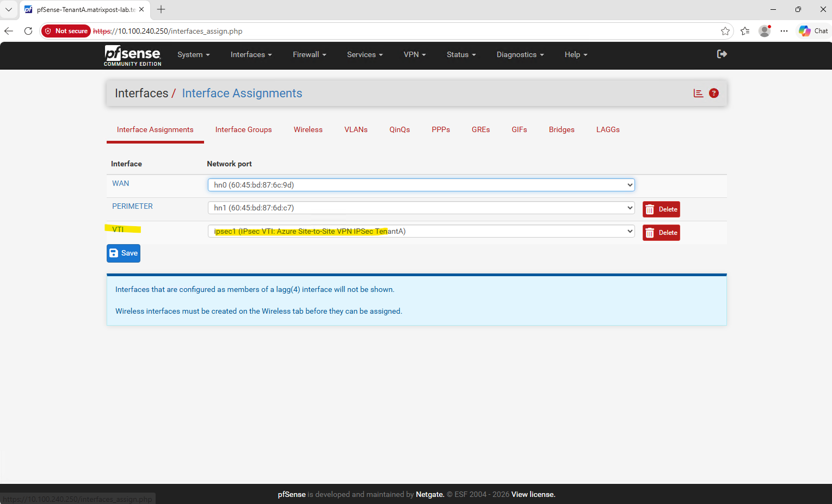Viewport: 832px width, 504px height.
Task: Click the Save button
Action: 124,253
